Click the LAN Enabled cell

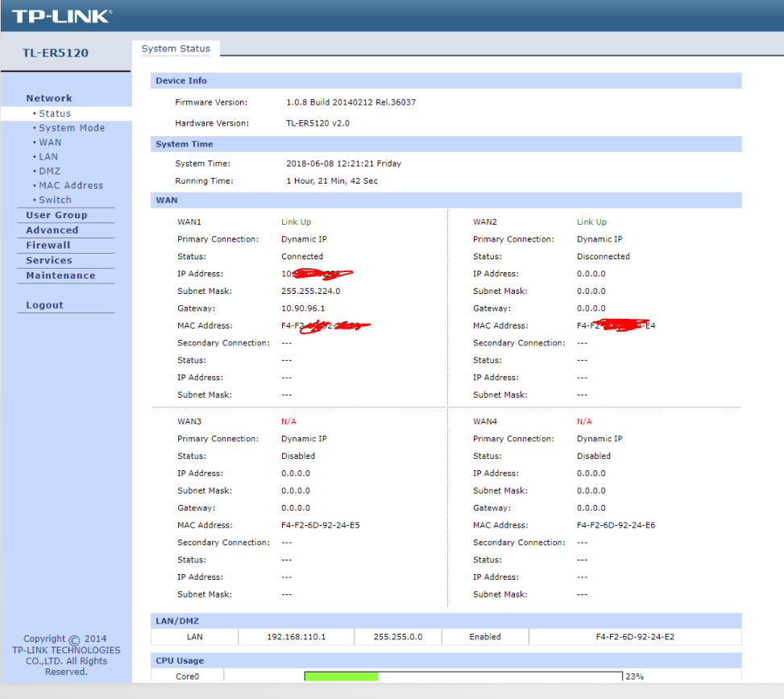pyautogui.click(x=485, y=637)
